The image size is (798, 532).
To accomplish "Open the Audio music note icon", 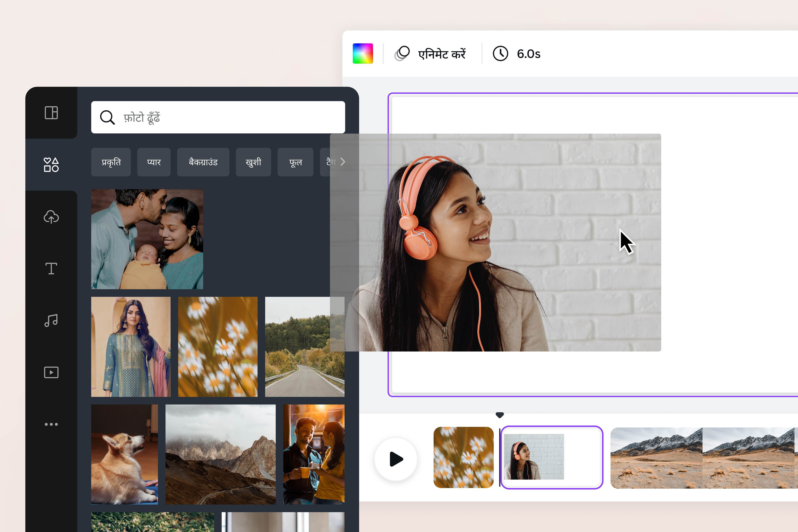I will pos(51,320).
